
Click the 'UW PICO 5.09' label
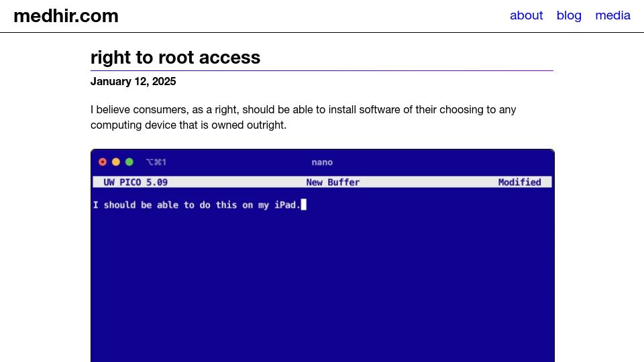click(136, 182)
